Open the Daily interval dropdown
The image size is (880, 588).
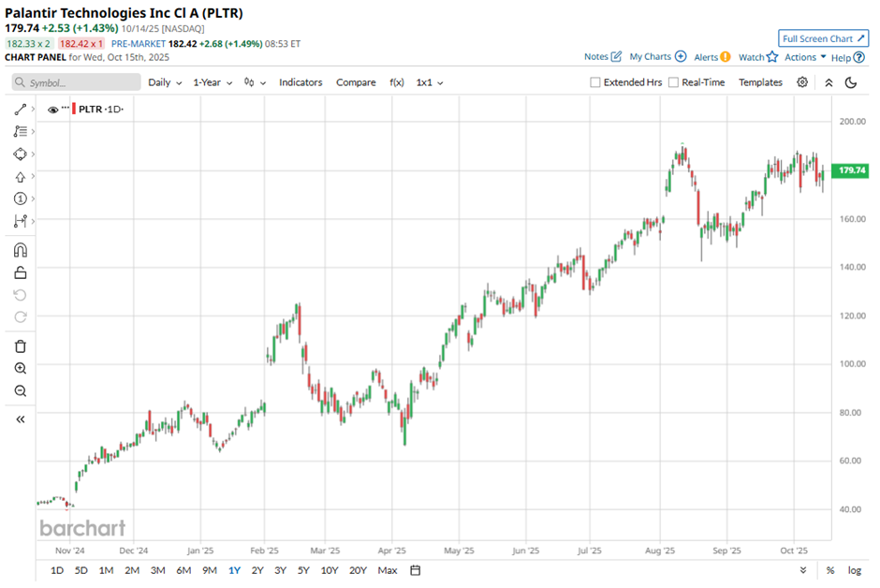point(165,82)
